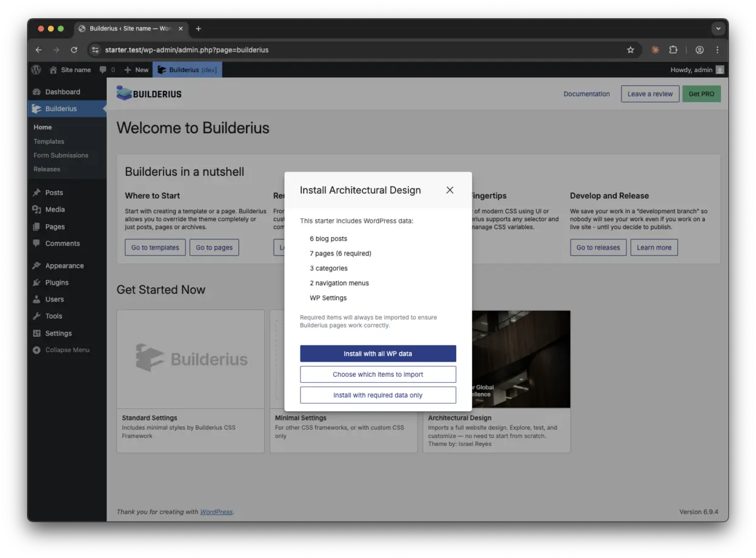Click the Plugins icon in sidebar
The image size is (756, 558).
pos(37,282)
